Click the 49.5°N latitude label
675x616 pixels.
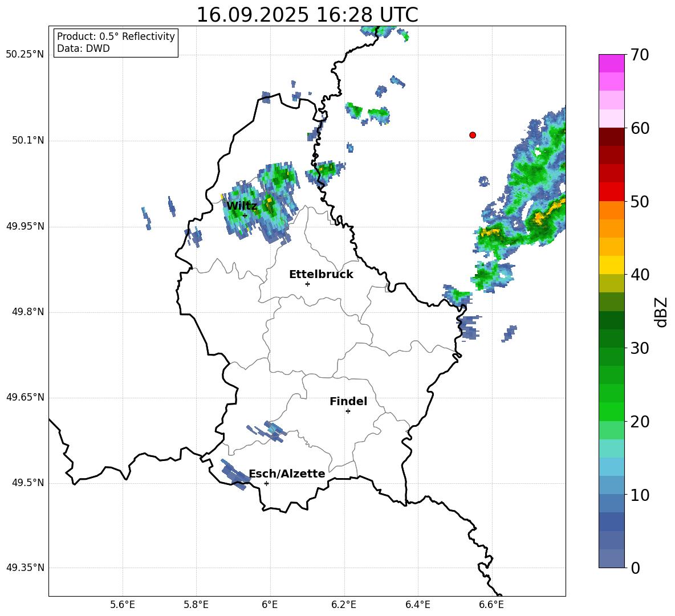(28, 483)
